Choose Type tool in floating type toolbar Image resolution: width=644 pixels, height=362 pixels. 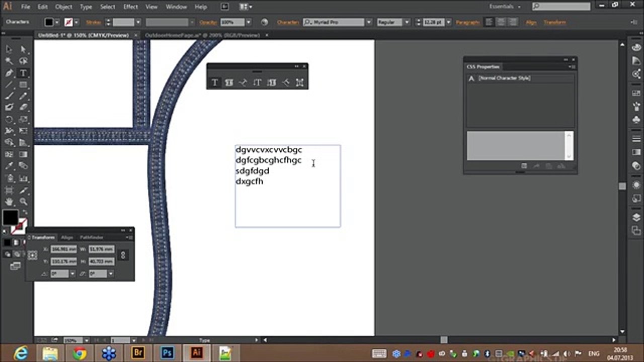[215, 82]
